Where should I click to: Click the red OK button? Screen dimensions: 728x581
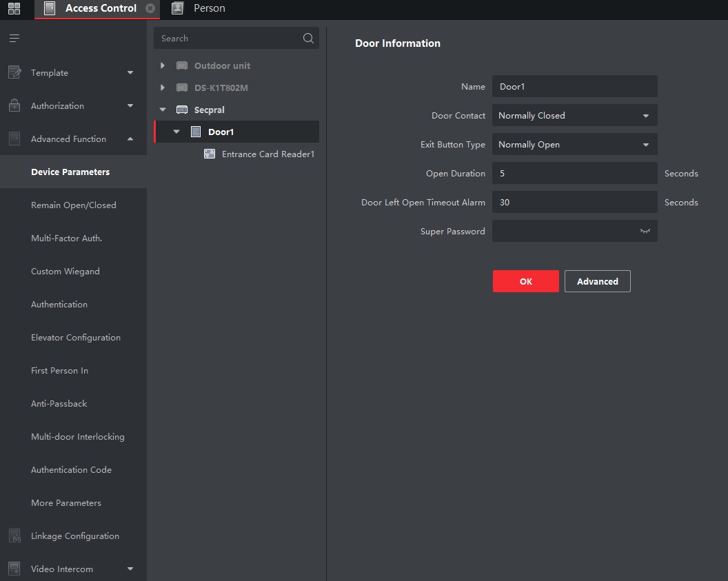pyautogui.click(x=525, y=281)
